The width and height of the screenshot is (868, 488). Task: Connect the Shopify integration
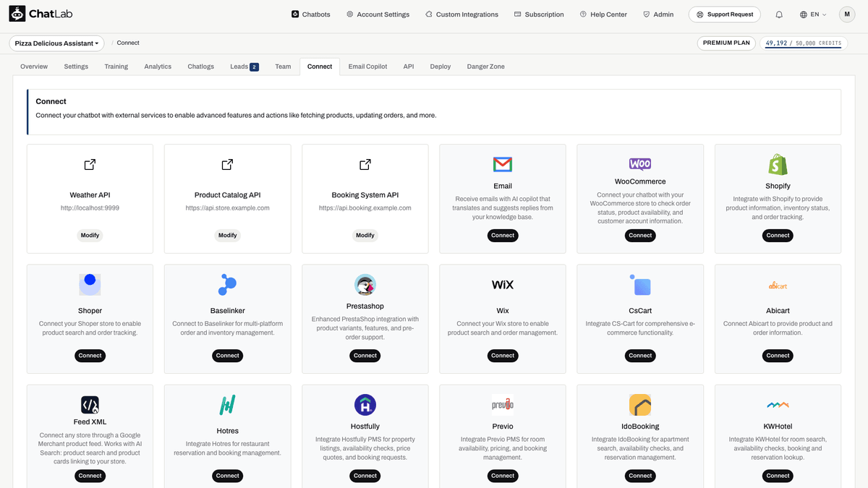778,235
